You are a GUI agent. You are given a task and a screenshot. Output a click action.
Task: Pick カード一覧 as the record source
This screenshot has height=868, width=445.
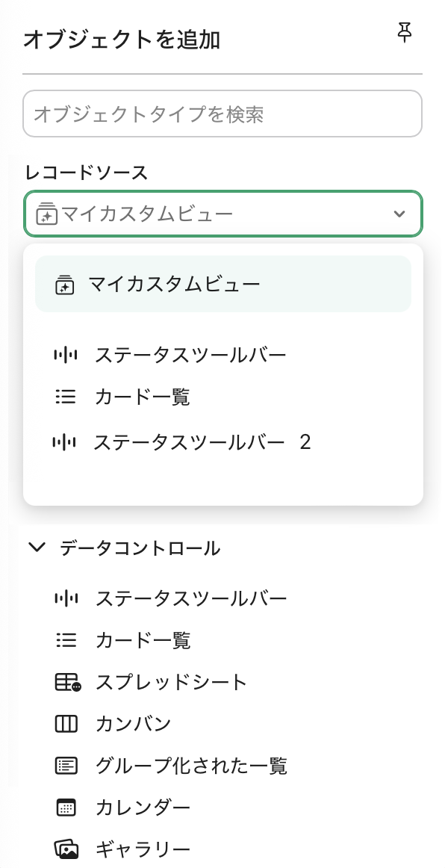point(142,397)
